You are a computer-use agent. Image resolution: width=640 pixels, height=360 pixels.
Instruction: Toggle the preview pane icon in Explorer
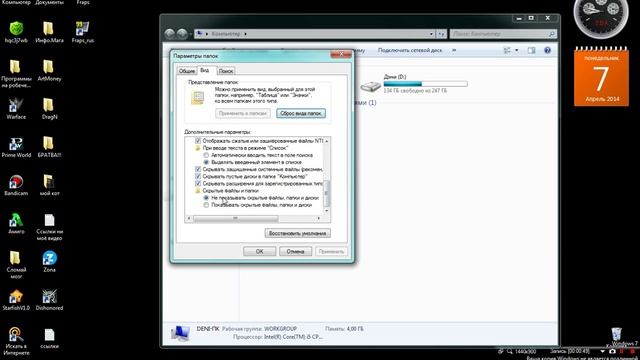531,50
